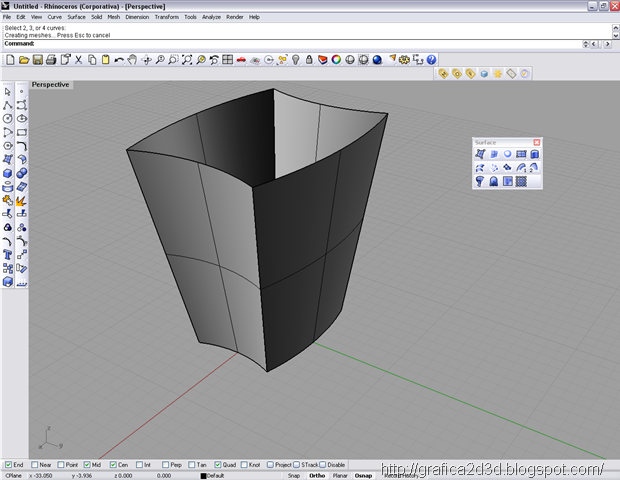Viewport: 620px width, 480px height.
Task: Click the Perspective viewport title
Action: 51,85
